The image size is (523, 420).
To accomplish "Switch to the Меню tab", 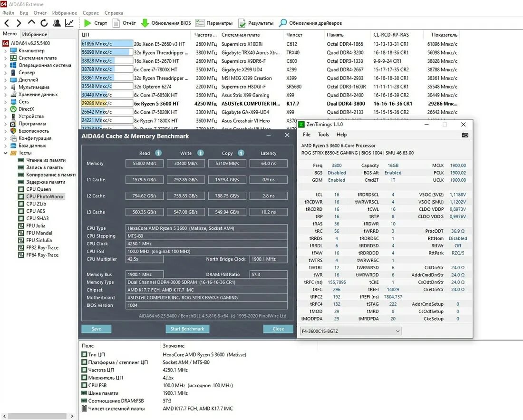I will (x=10, y=34).
